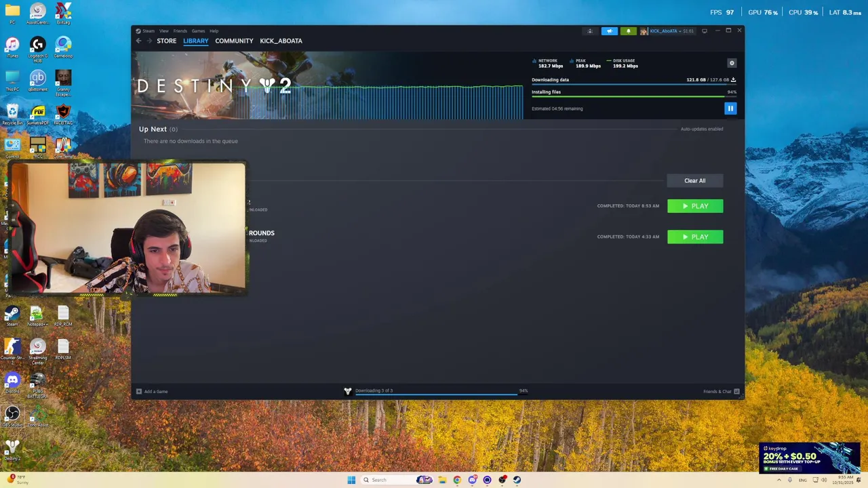Screen dimensions: 868x488
Task: Open Discord desktop shortcut
Action: pyautogui.click(x=12, y=383)
